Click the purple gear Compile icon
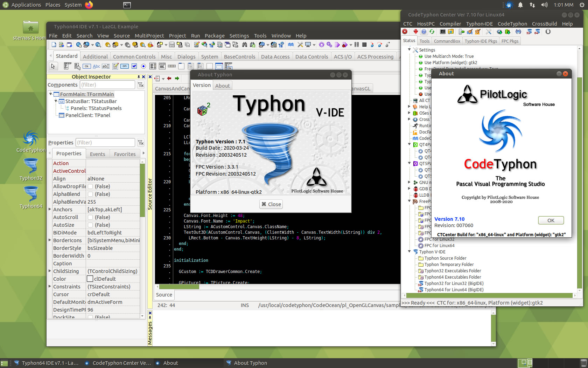Image resolution: width=588 pixels, height=368 pixels. pos(321,45)
